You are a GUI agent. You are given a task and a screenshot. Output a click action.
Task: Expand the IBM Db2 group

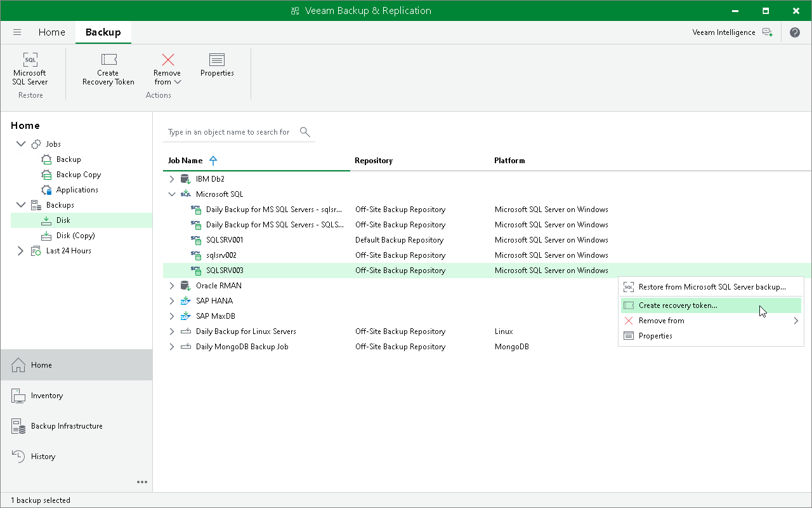click(171, 179)
